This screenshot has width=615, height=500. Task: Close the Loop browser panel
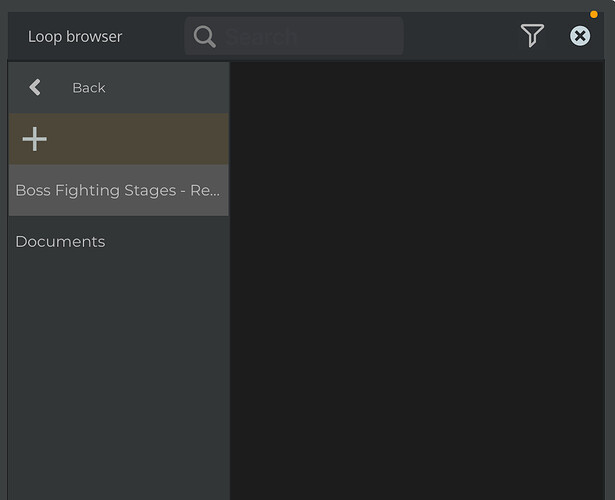(x=580, y=36)
